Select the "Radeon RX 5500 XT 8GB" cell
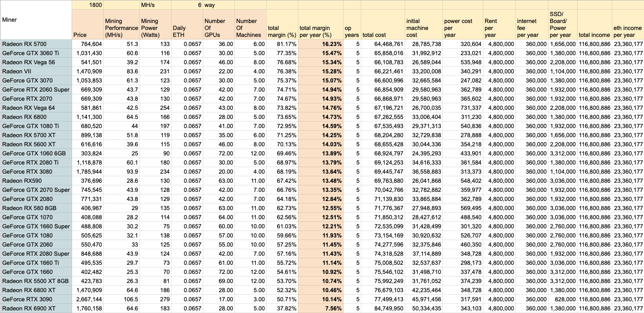The height and width of the screenshot is (313, 644). 36,281
